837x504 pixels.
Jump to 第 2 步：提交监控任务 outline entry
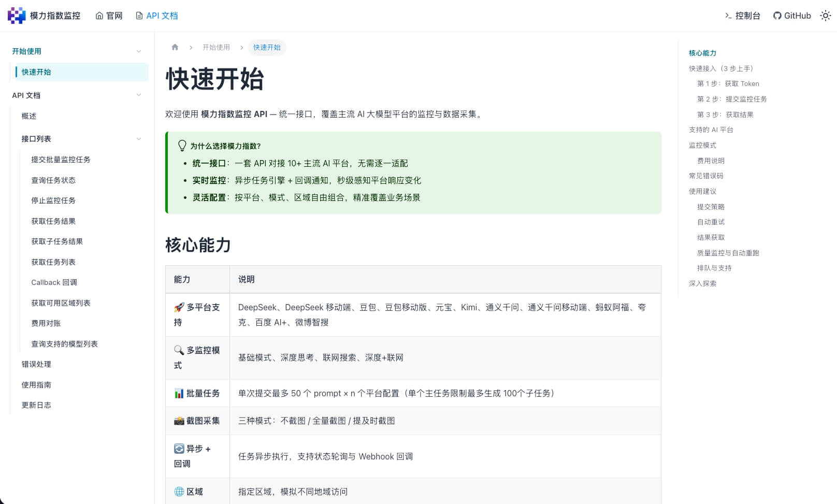coord(732,99)
